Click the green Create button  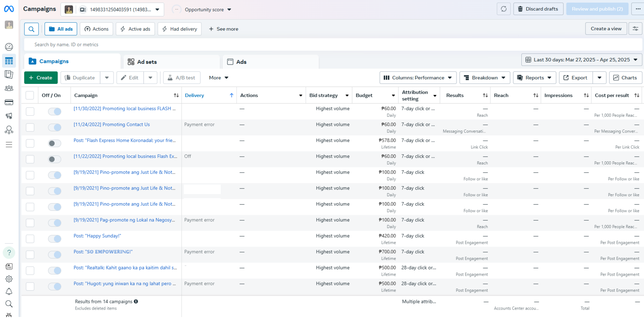(x=41, y=78)
